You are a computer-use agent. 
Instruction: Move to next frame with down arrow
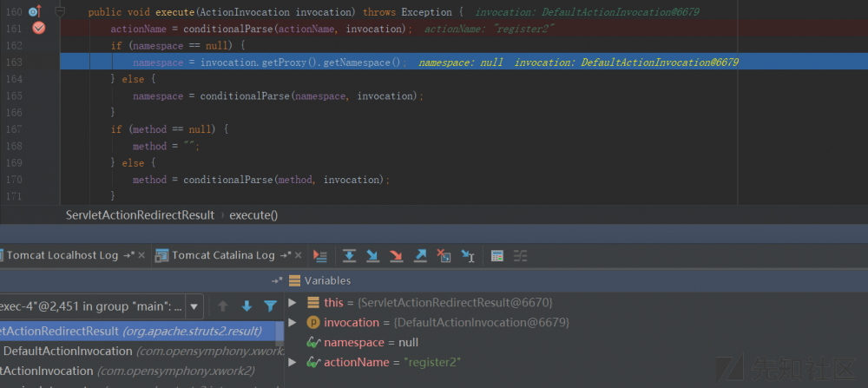click(247, 306)
